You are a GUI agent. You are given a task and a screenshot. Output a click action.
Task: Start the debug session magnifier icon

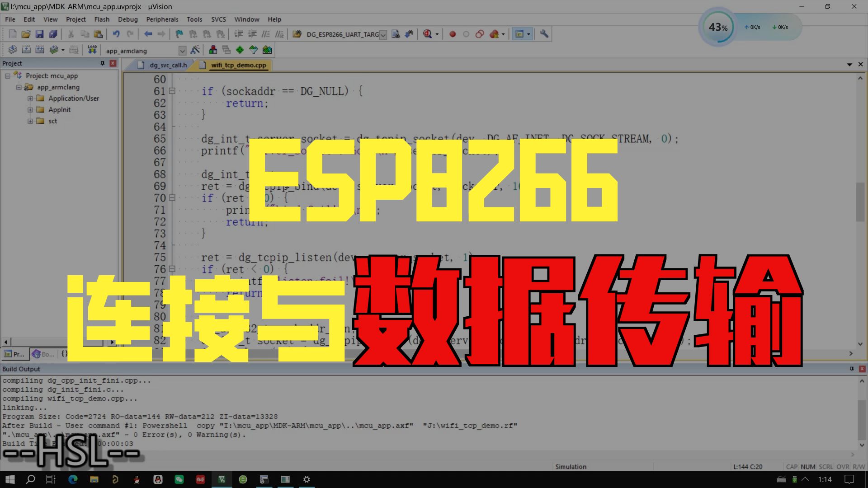[x=427, y=34]
